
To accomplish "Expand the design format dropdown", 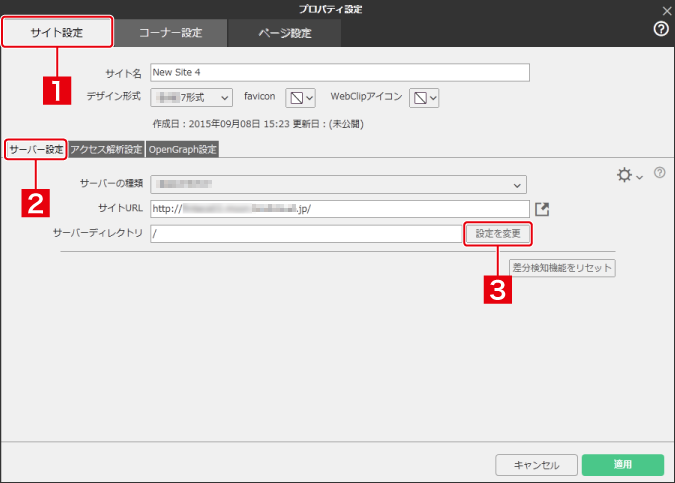I will 192,98.
